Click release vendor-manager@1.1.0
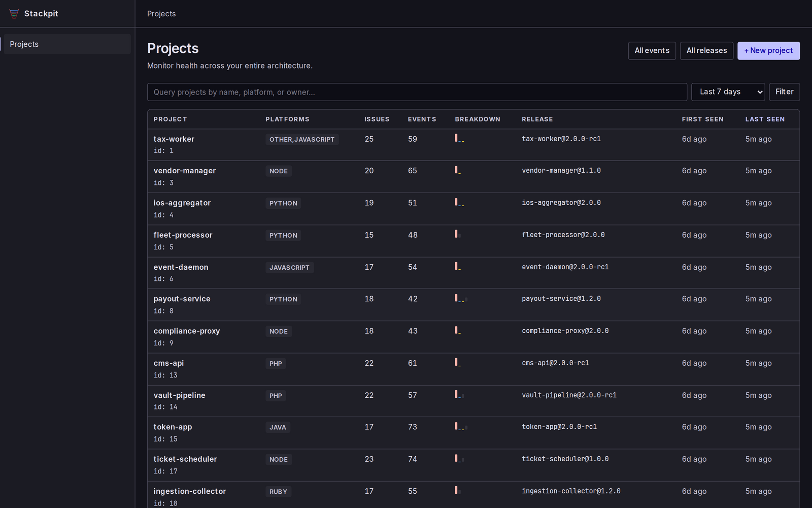The image size is (812, 508). [x=561, y=171]
